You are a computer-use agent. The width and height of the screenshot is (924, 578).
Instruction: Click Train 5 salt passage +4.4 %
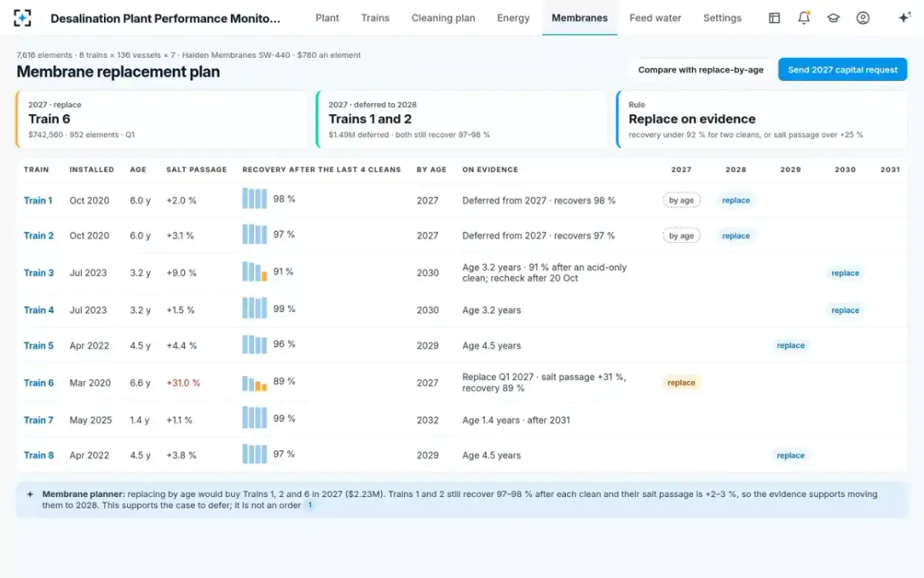182,346
